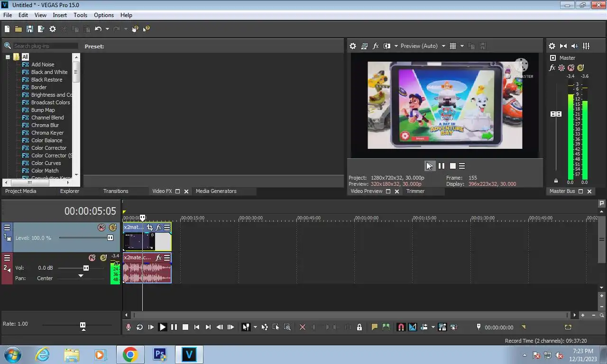Click Record microphone button in transport bar
Image resolution: width=607 pixels, height=364 pixels.
(128, 327)
